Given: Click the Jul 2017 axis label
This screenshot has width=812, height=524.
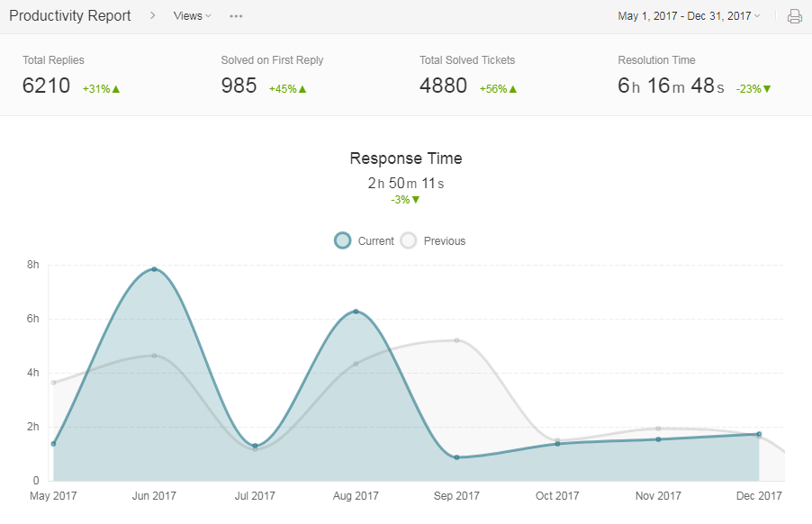Looking at the screenshot, I should click(255, 496).
